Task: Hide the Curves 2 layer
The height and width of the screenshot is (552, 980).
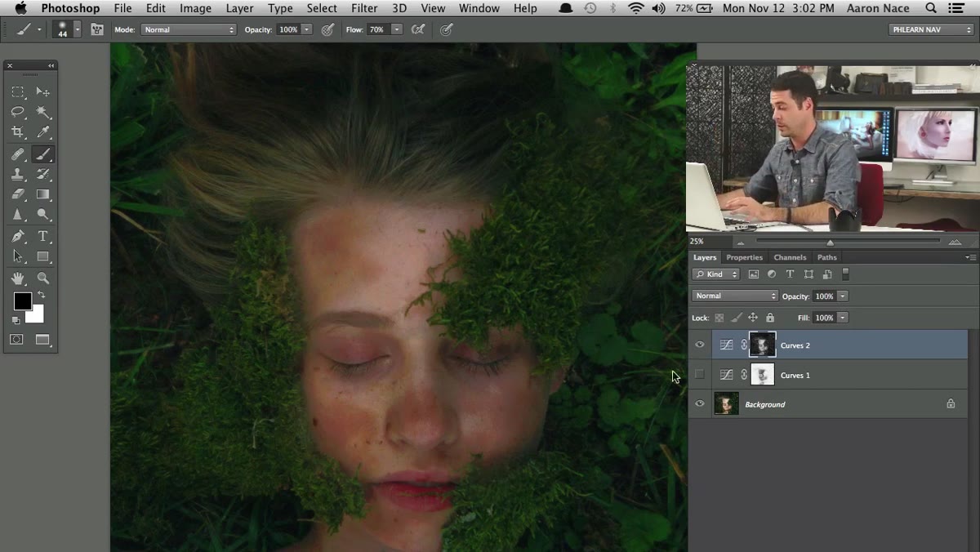Action: (699, 345)
